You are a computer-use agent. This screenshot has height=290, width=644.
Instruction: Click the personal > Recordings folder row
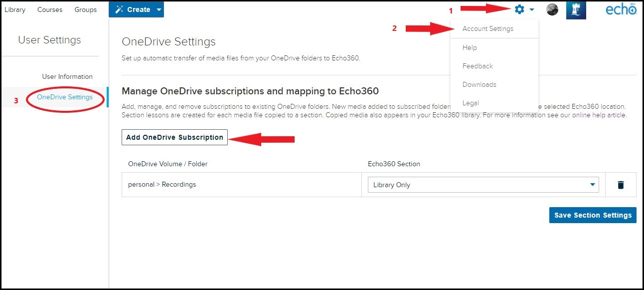pos(241,185)
